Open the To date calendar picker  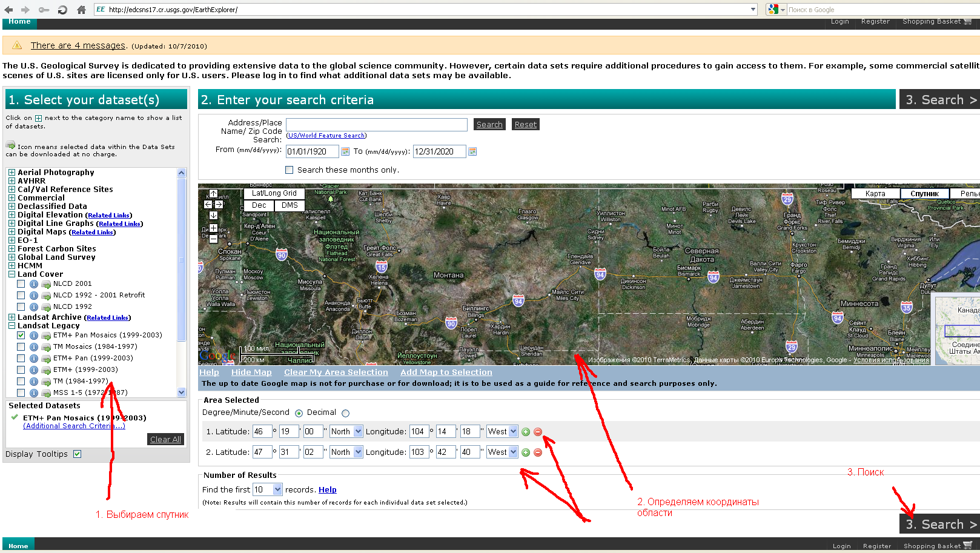[472, 151]
